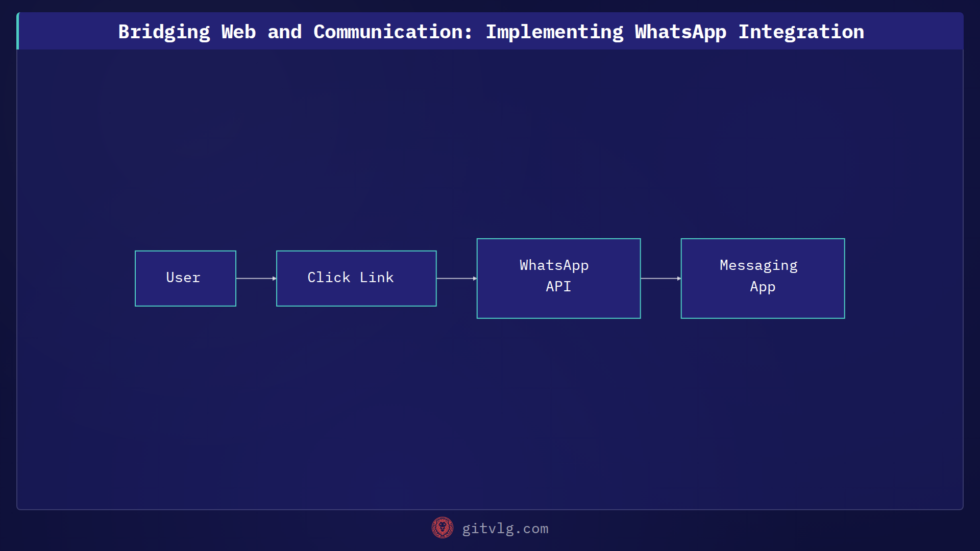Open the gitvlg.com link text
This screenshot has width=980, height=551.
click(x=505, y=529)
